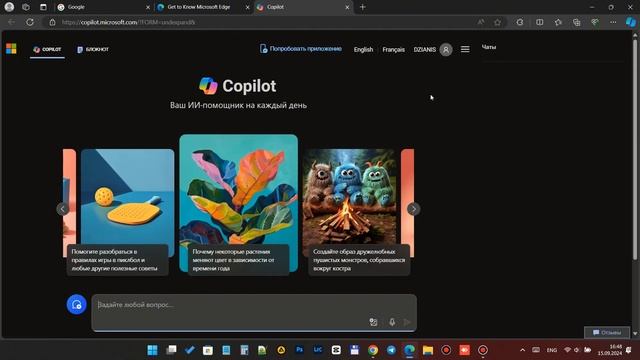Switch language to Français
Screen dimensions: 640x360
(393, 49)
